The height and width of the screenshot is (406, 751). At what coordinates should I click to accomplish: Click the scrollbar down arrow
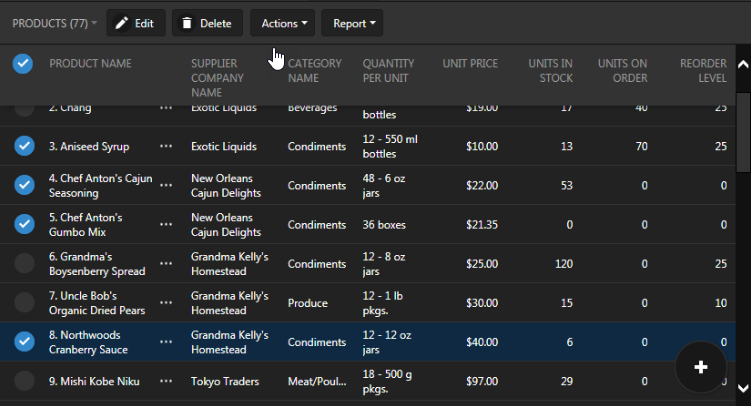(743, 388)
